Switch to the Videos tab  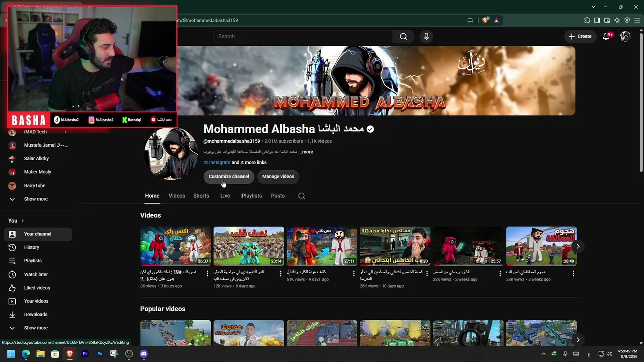tap(177, 196)
